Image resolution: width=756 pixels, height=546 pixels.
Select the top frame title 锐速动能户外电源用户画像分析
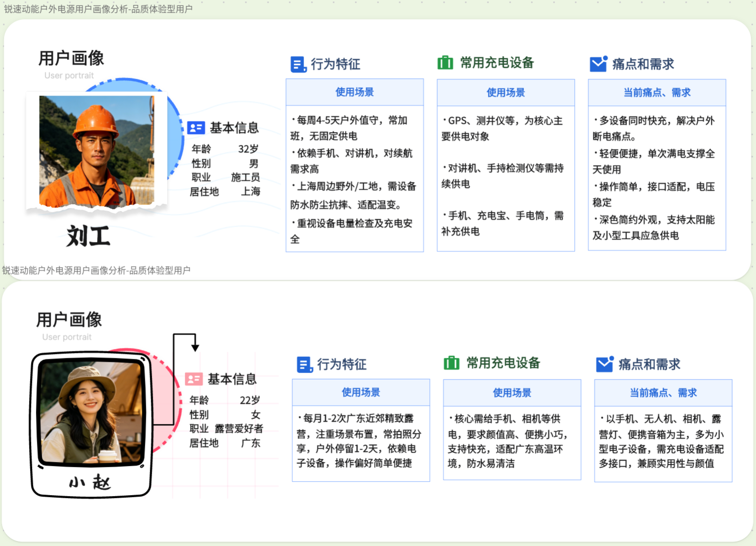[x=98, y=9]
